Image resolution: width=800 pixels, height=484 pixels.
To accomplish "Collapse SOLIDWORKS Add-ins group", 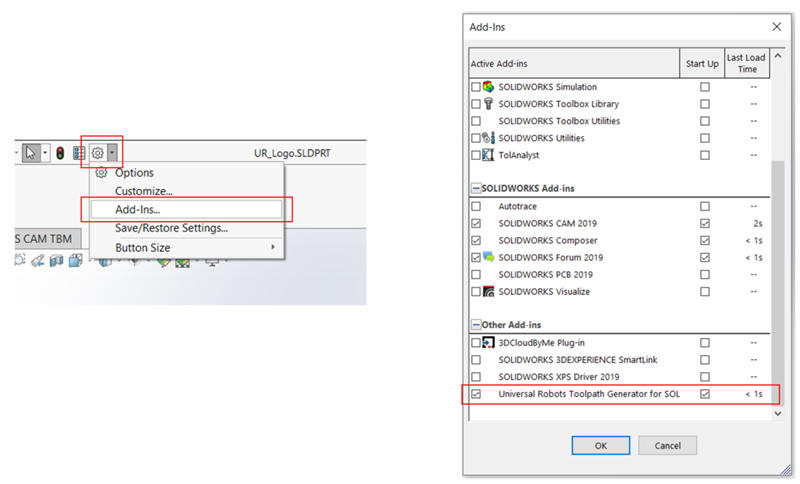I will tap(476, 188).
